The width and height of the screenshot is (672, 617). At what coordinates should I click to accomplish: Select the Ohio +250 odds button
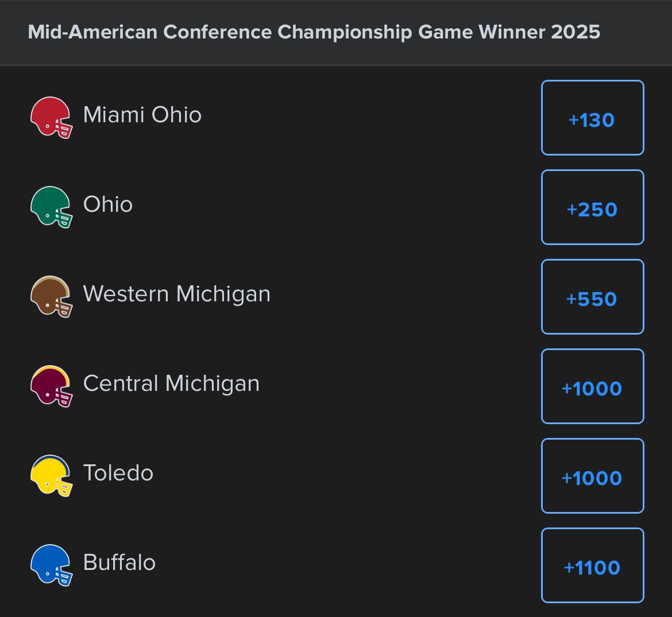(x=592, y=208)
